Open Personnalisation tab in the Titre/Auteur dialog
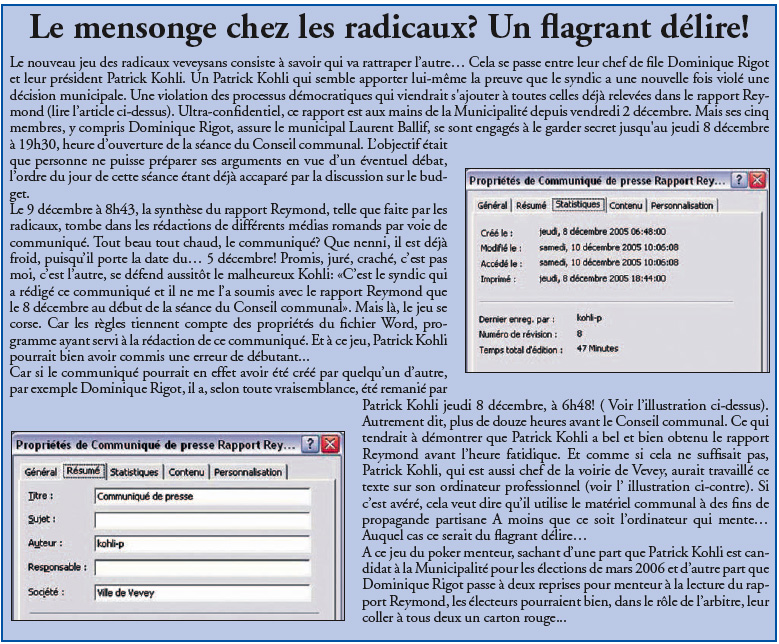This screenshot has width=779, height=644. [x=247, y=472]
